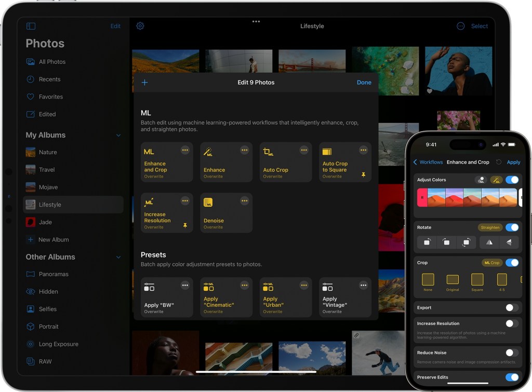Disable the Adjust Colors switch
532x392 pixels.
tap(512, 180)
